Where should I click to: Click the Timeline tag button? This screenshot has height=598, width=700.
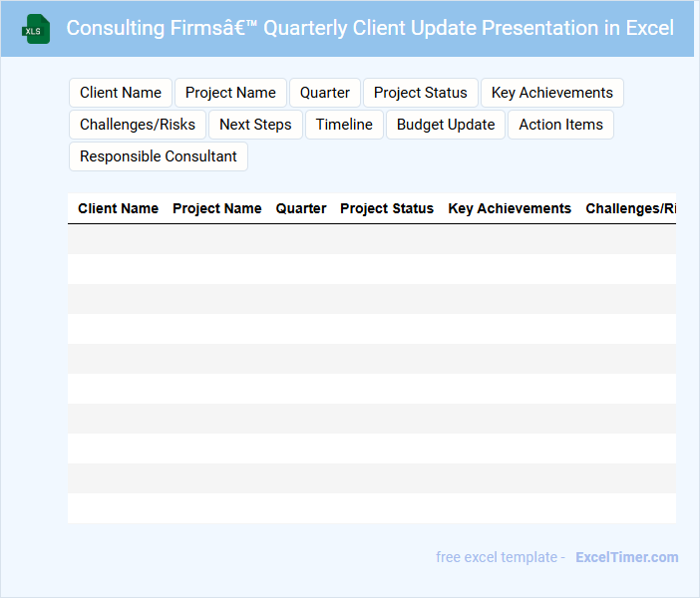[x=344, y=125]
